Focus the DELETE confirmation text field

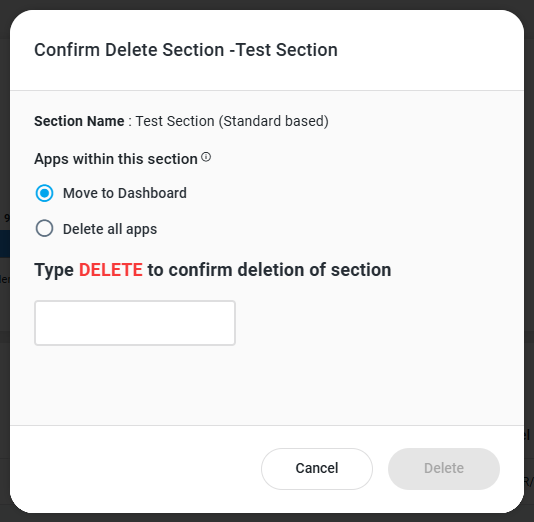click(135, 323)
